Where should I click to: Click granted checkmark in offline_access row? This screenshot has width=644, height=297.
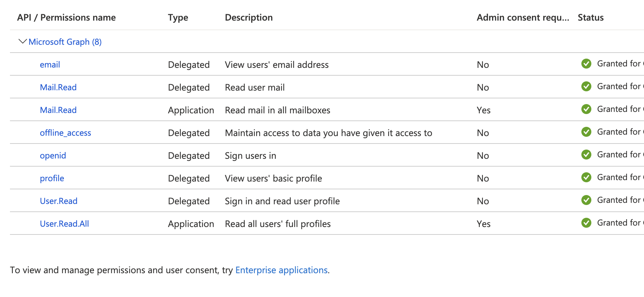coord(586,132)
